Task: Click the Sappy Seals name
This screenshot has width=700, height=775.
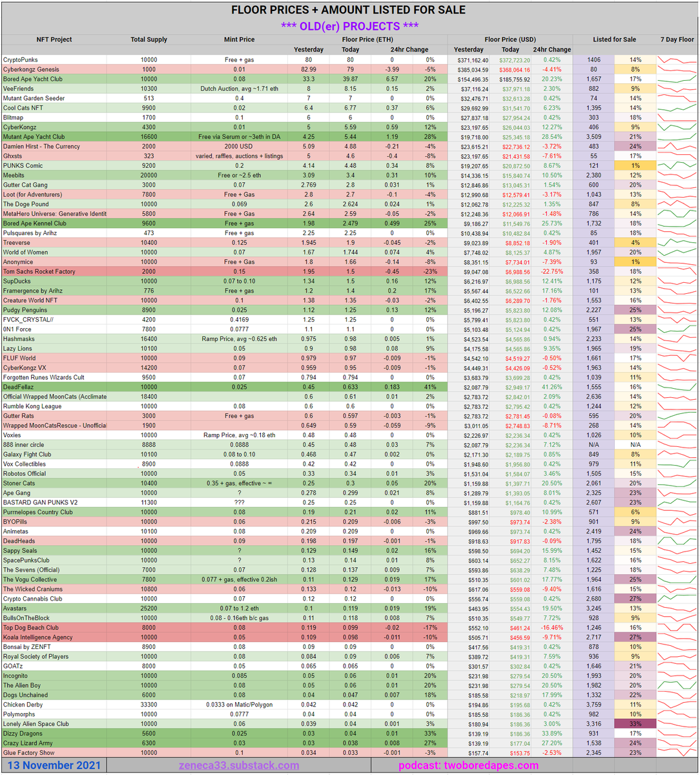Action: click(21, 550)
